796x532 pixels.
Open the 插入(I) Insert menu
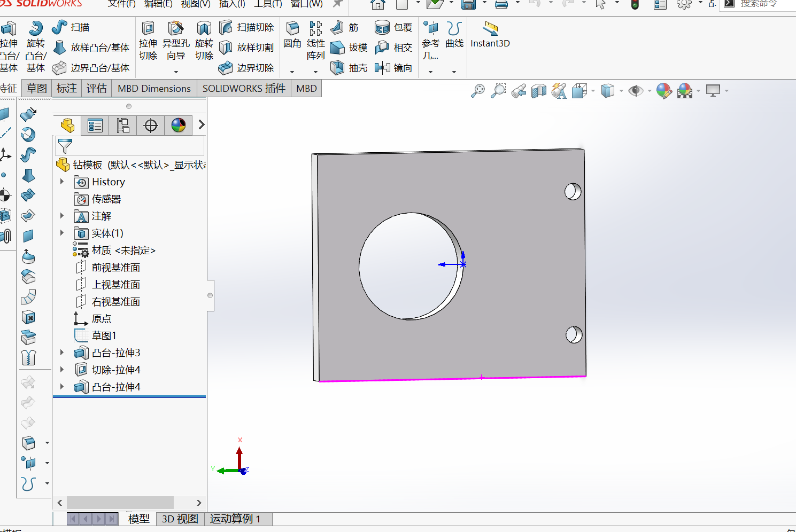[232, 4]
